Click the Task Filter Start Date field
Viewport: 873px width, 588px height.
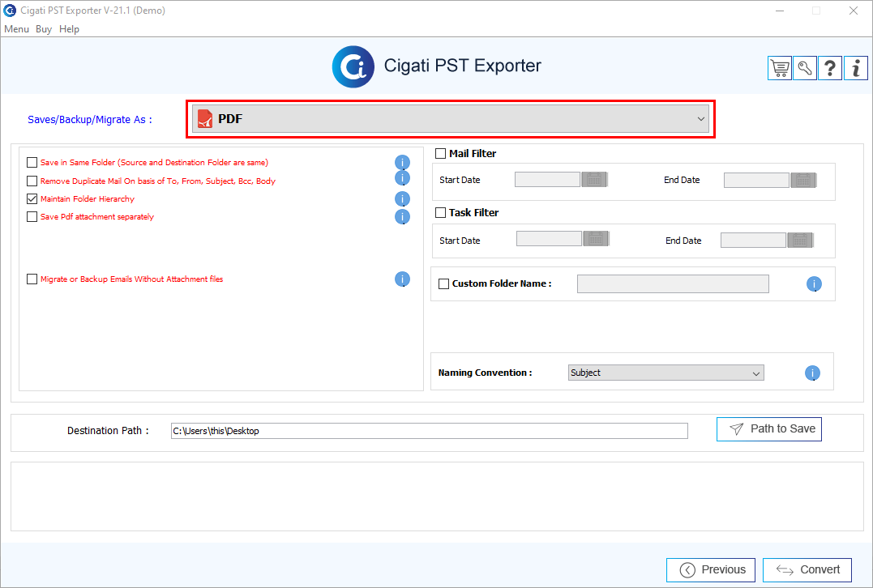click(x=549, y=239)
